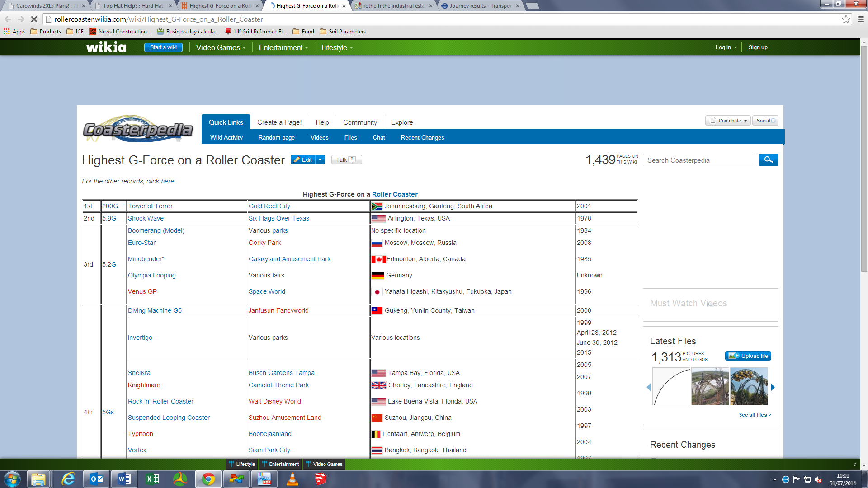Screen dimensions: 868x488
Task: Launch VLC media player from taskbar
Action: click(292, 479)
